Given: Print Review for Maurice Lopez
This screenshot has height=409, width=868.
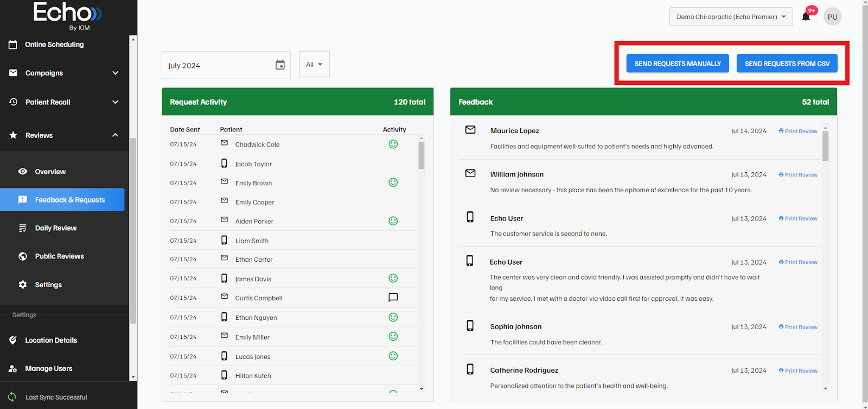Looking at the screenshot, I should (x=798, y=131).
